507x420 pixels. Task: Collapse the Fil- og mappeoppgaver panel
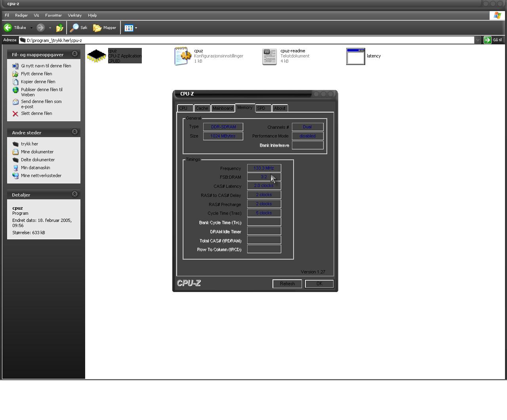[74, 54]
